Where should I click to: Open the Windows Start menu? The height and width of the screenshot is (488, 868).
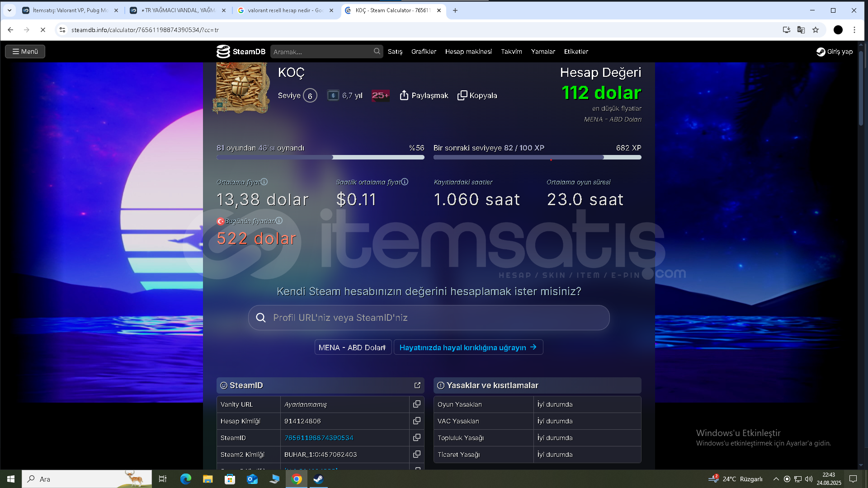[11, 479]
